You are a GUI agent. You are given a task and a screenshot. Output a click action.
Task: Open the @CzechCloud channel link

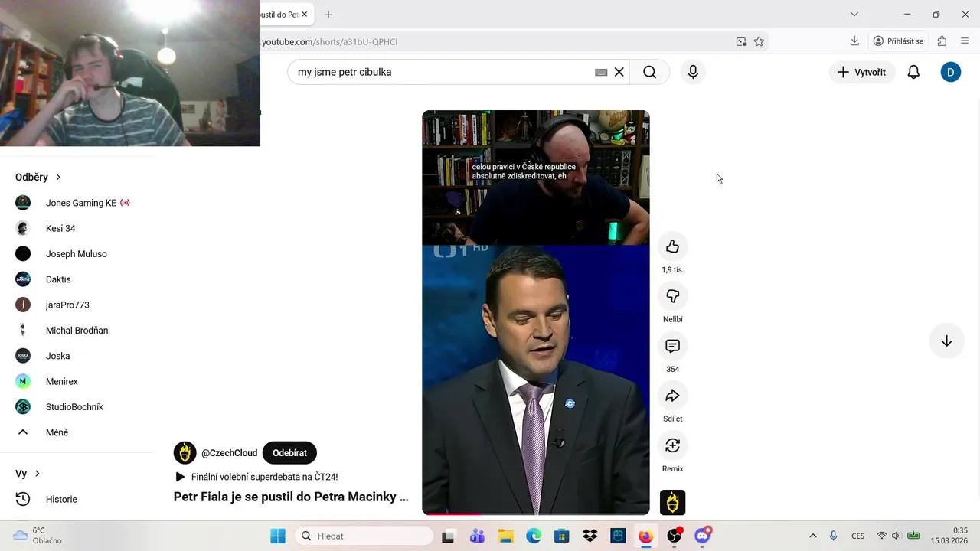229,453
